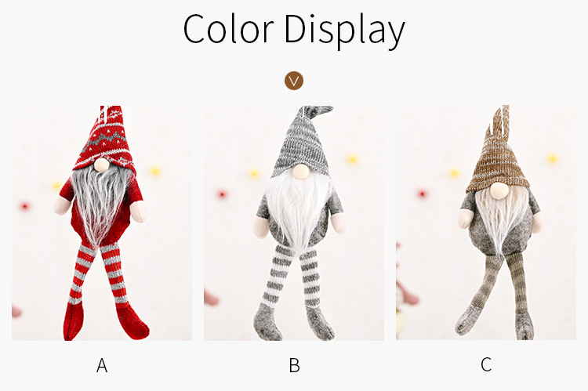The width and height of the screenshot is (588, 391).
Task: Click the gray gnome's round nose
Action: pos(300,172)
